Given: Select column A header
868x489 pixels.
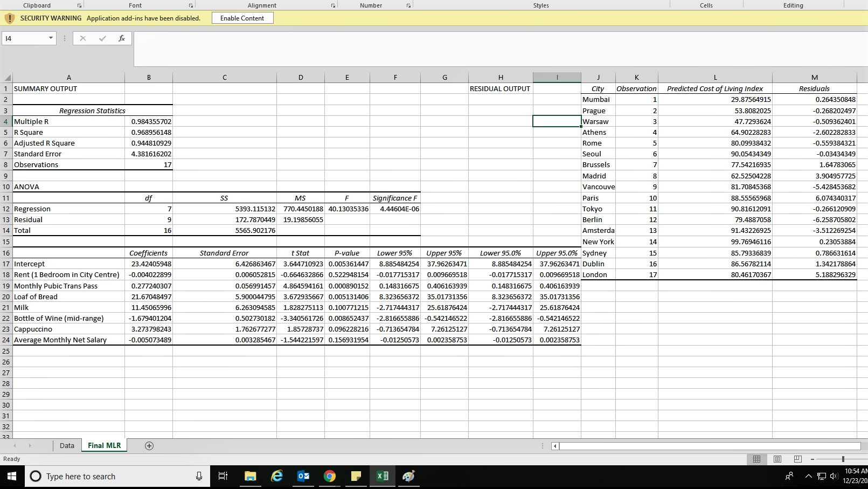Looking at the screenshot, I should [x=68, y=78].
